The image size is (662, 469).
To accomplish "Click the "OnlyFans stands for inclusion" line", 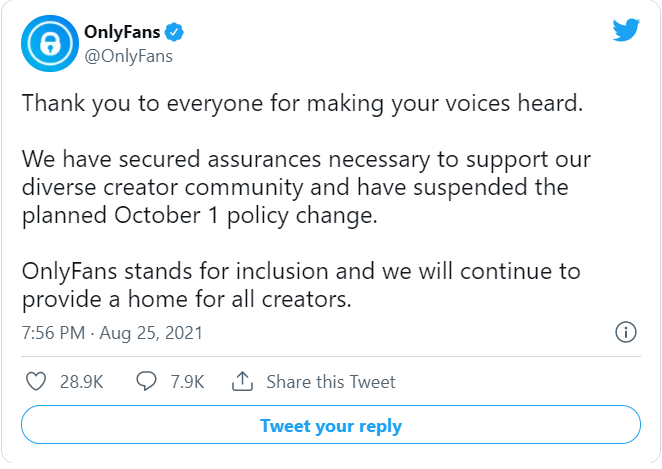I will (x=301, y=271).
